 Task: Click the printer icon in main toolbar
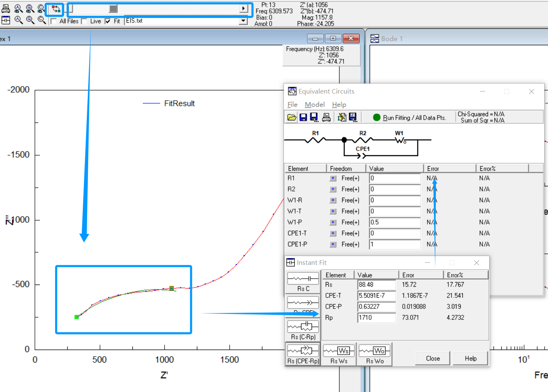pos(6,9)
